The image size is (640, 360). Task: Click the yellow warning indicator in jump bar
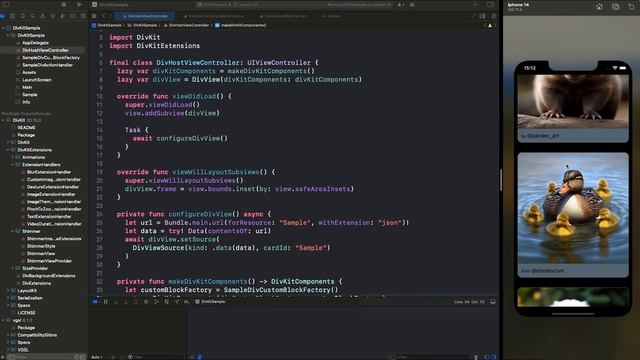pos(490,25)
